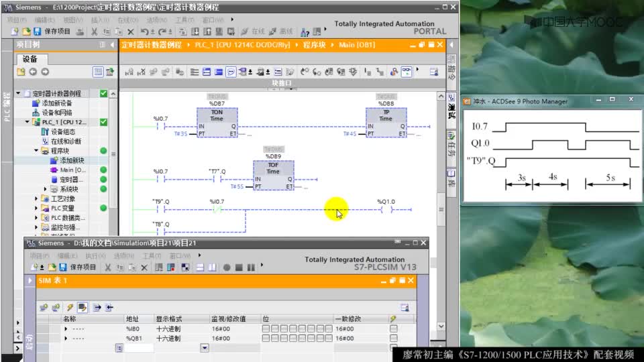Toggle the first bit checkbox of %QB1 row
The height and width of the screenshot is (362, 644).
[x=266, y=338]
